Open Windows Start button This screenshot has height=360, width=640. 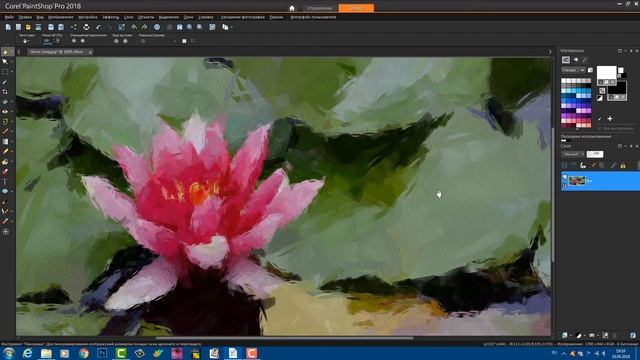click(x=9, y=353)
